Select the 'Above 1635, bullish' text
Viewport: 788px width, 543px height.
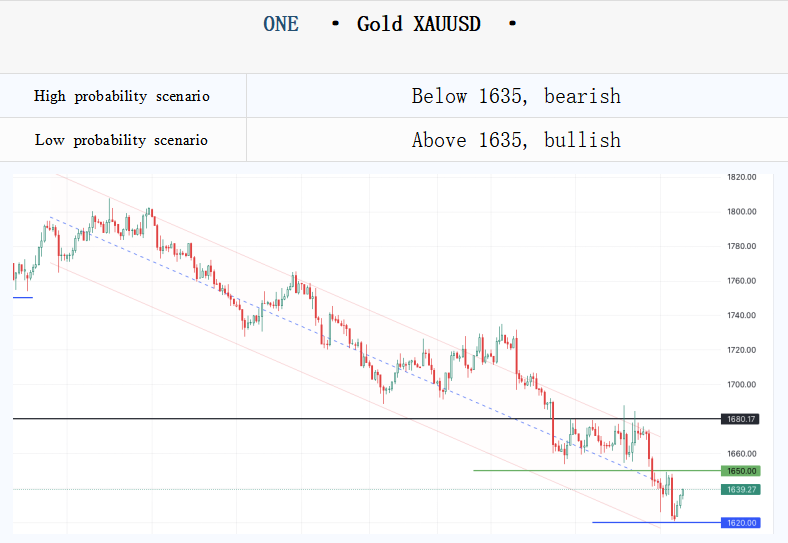(x=516, y=140)
